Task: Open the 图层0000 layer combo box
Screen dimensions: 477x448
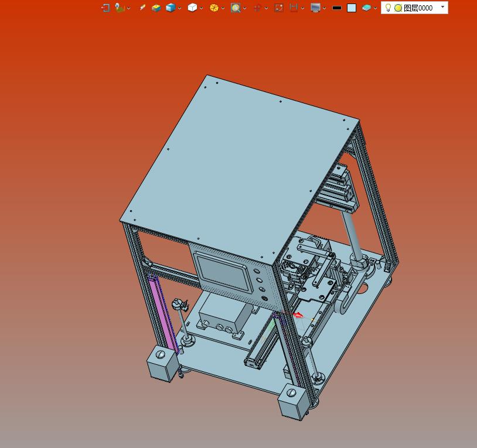Action: tap(414, 8)
